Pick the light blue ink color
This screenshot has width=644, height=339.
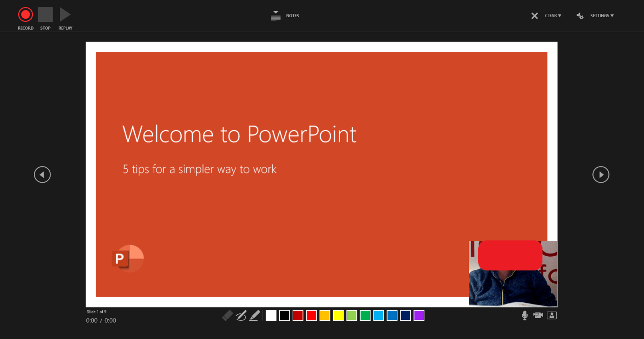pos(379,316)
